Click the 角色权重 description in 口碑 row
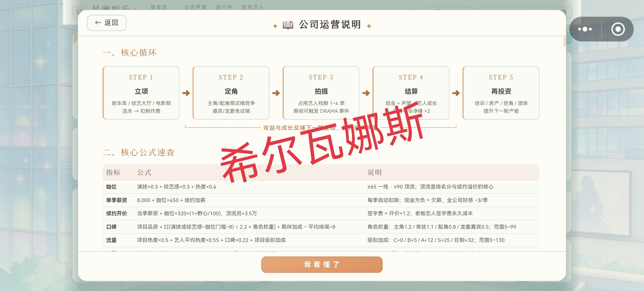644x291 pixels. coord(442,227)
